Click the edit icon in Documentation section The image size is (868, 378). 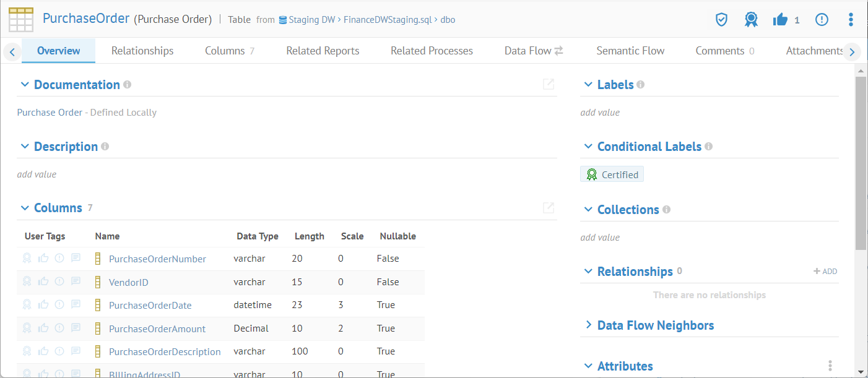tap(548, 84)
